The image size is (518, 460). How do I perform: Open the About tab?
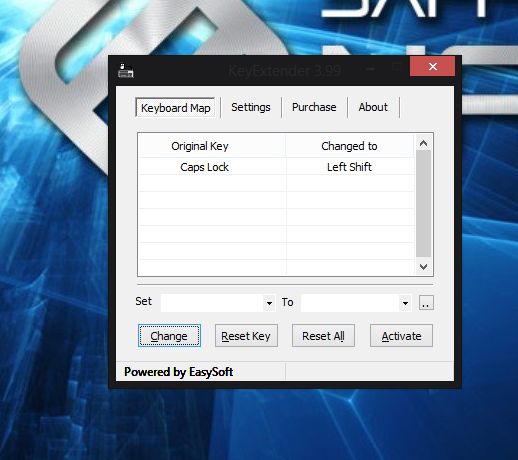pyautogui.click(x=373, y=107)
